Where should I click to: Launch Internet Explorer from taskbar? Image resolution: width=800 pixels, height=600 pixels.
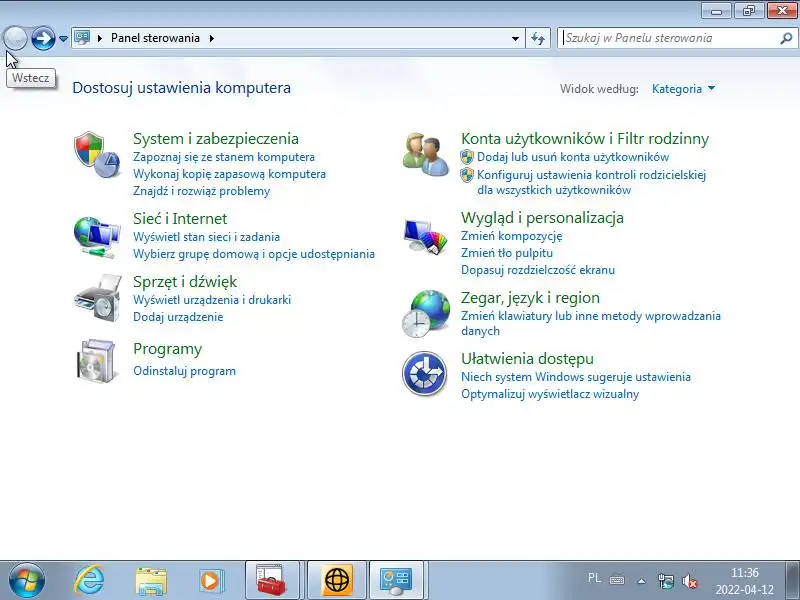pos(90,580)
